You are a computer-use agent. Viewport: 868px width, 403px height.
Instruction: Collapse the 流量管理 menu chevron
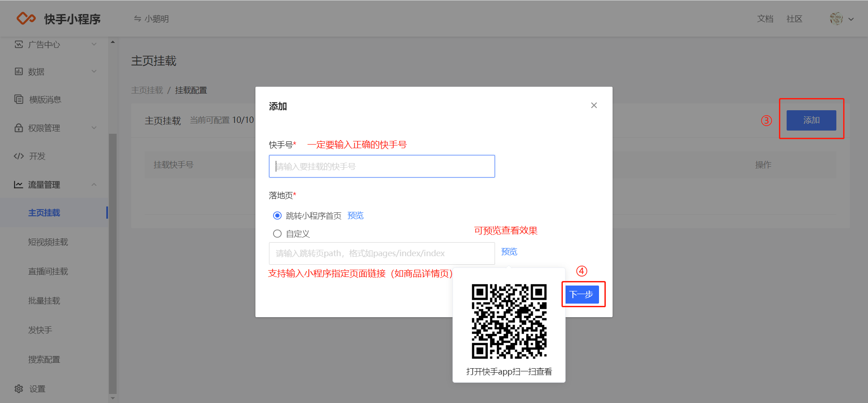click(x=94, y=184)
